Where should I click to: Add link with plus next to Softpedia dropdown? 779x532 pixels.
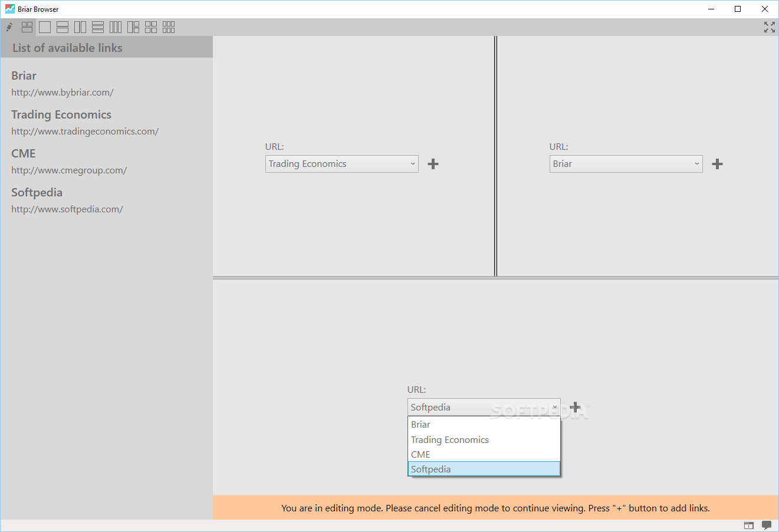[x=575, y=408]
